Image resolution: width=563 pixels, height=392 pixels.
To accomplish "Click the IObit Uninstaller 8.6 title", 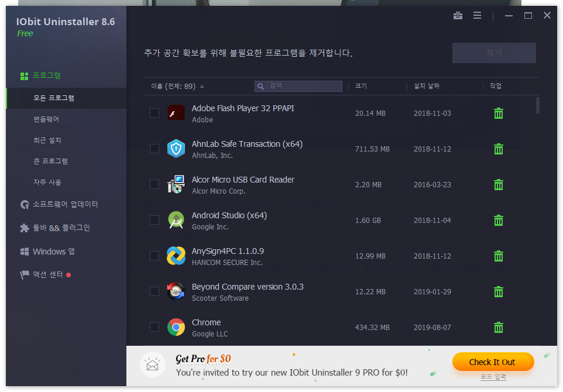I will pyautogui.click(x=66, y=22).
